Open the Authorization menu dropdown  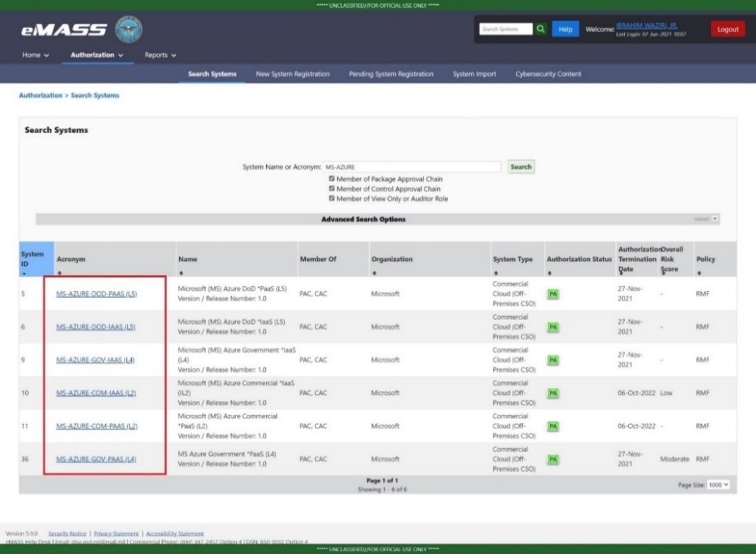click(x=96, y=55)
